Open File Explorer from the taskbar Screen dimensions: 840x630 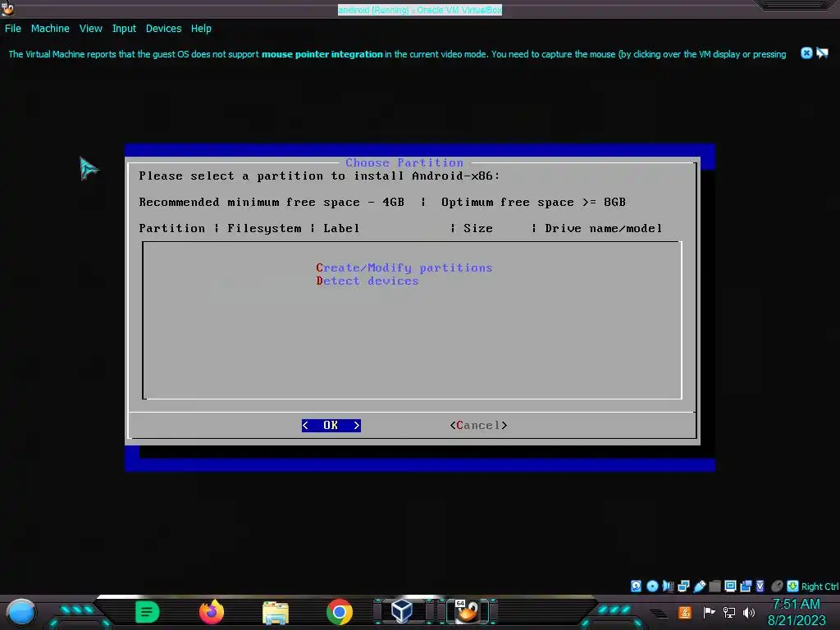[276, 612]
